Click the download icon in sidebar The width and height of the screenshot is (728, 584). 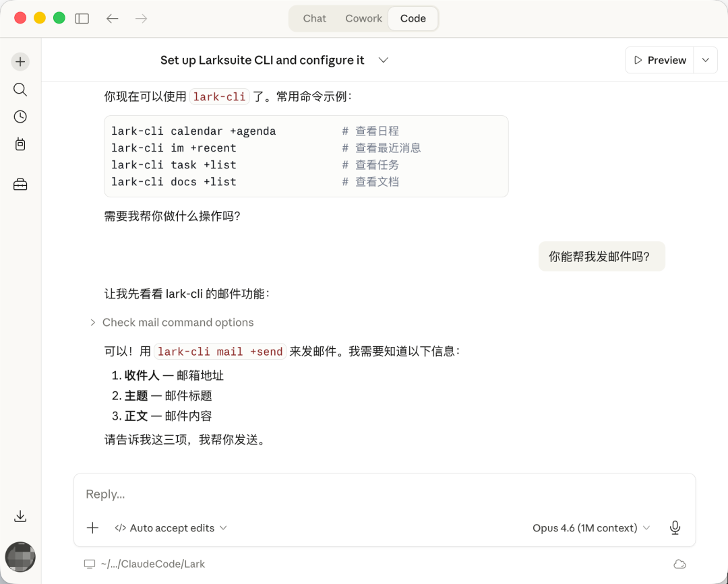[20, 516]
